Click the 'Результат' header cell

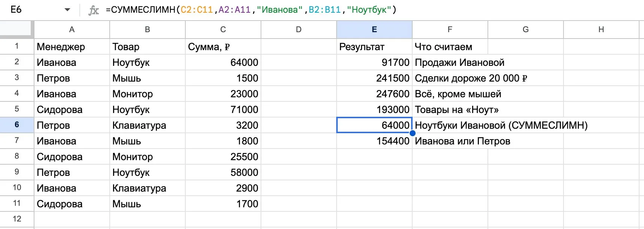coord(374,47)
